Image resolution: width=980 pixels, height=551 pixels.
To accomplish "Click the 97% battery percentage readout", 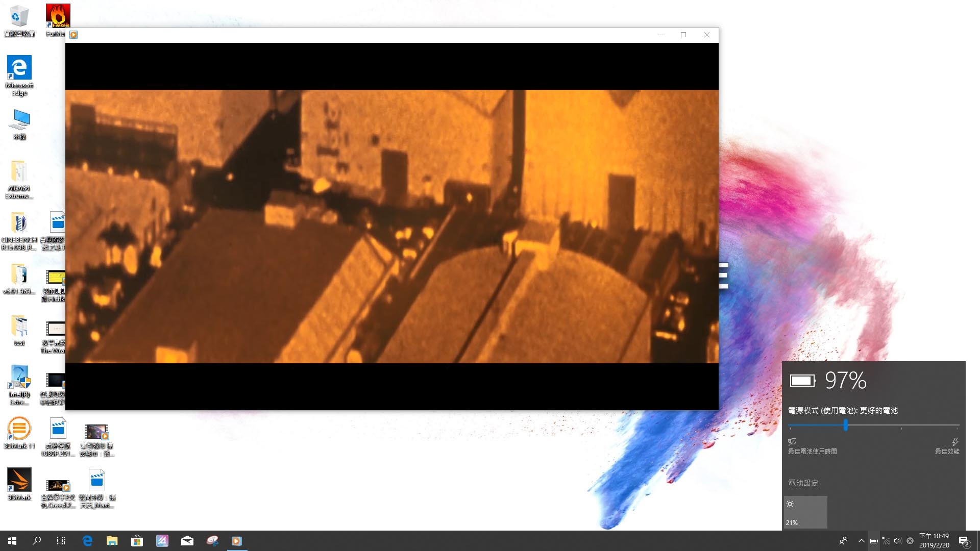I will coord(846,380).
